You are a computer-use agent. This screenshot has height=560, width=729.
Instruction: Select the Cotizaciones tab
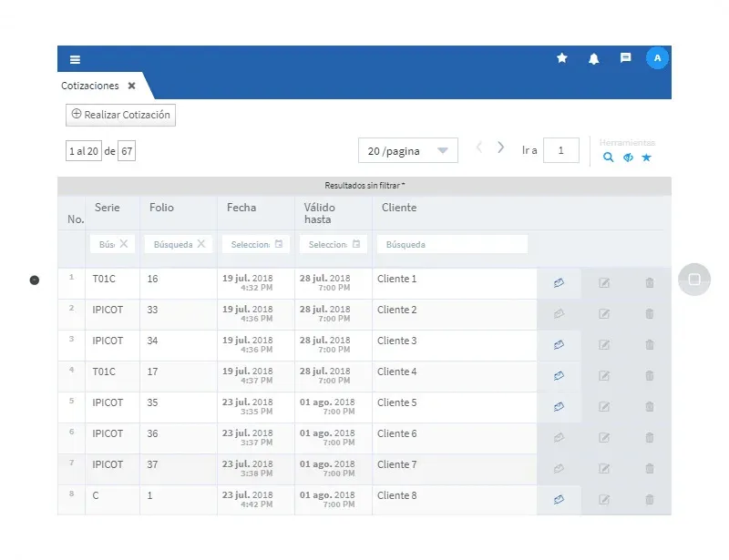(x=91, y=87)
